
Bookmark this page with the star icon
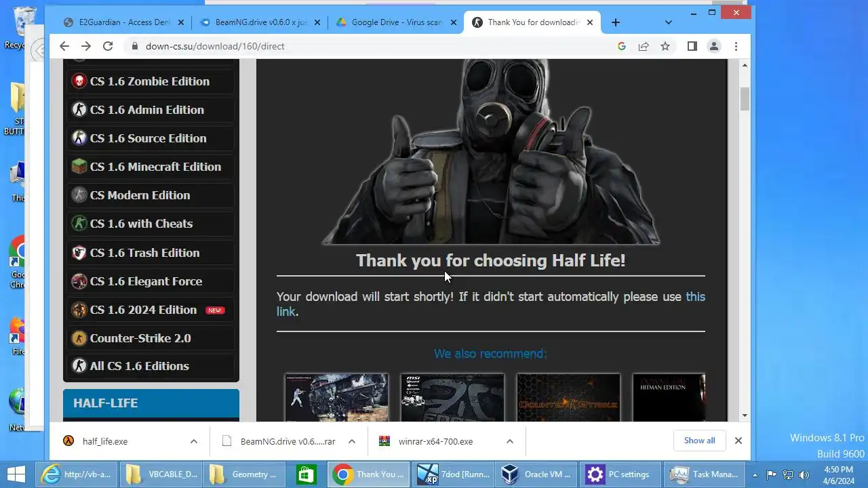[x=665, y=46]
